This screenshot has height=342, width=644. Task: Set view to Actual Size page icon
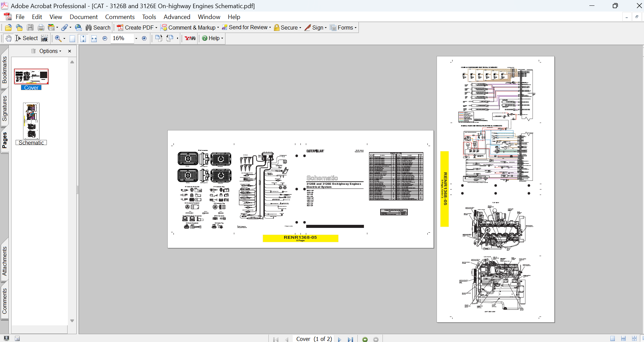[x=72, y=38]
